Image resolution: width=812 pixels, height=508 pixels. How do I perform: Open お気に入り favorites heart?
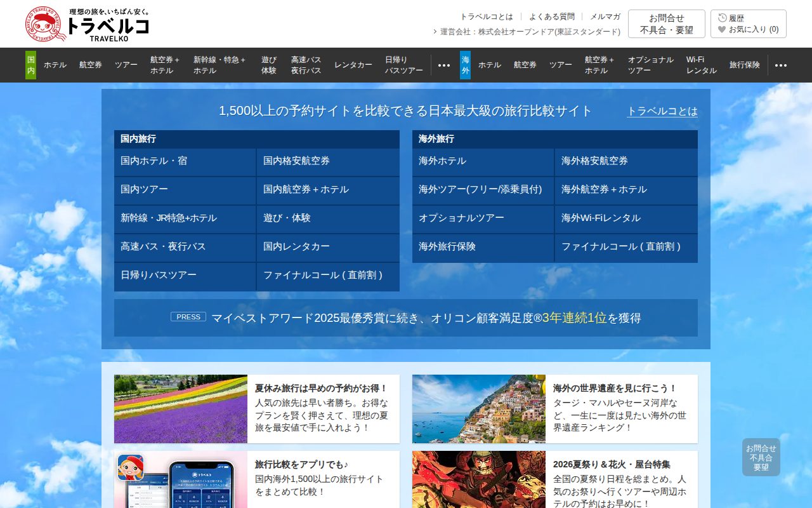click(749, 29)
